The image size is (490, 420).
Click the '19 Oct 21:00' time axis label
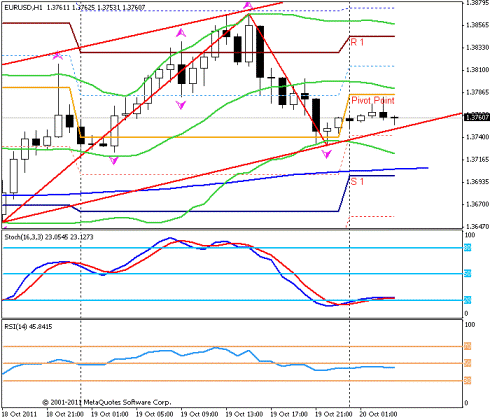(334, 414)
